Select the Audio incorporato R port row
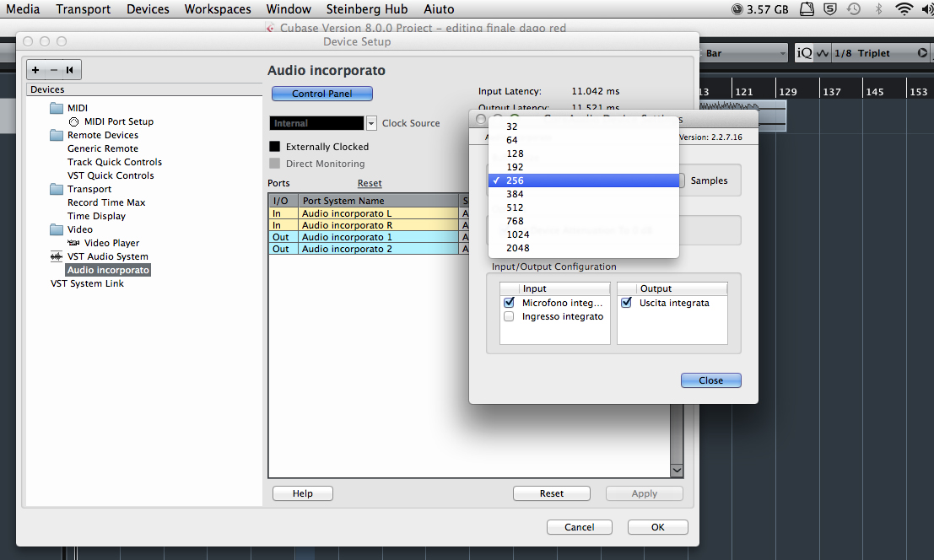The height and width of the screenshot is (560, 934). pos(369,225)
